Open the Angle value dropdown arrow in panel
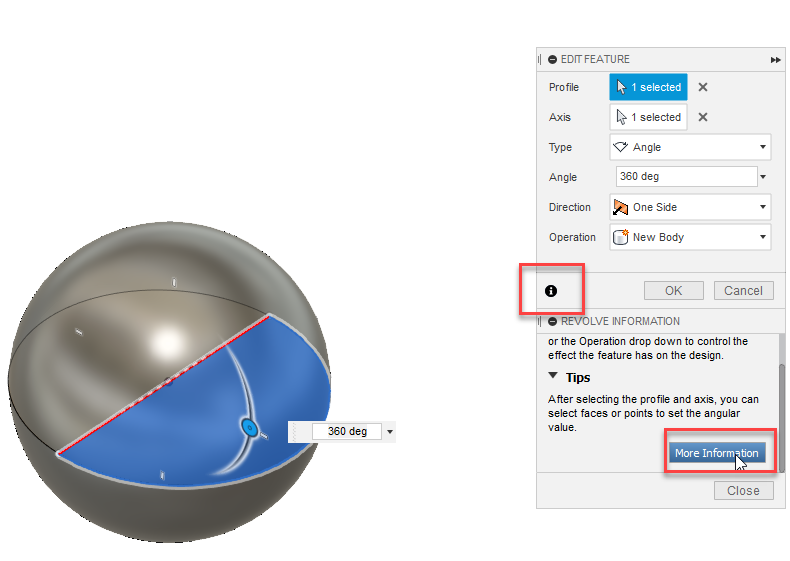 [763, 177]
